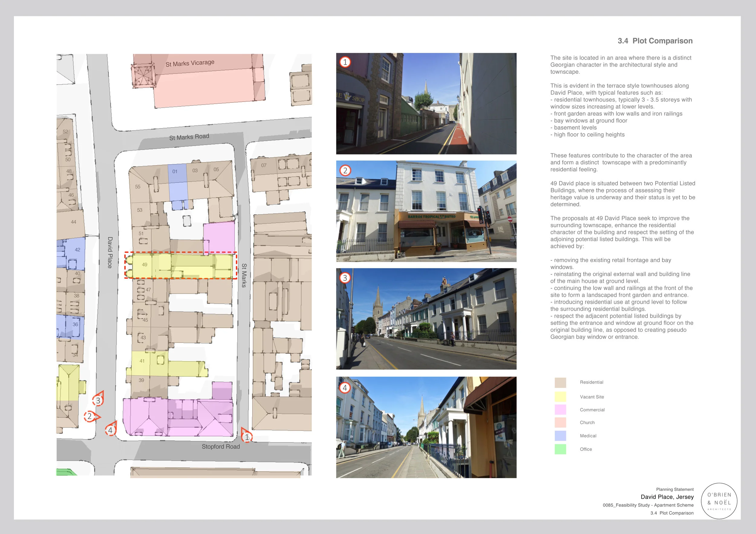The width and height of the screenshot is (756, 534).
Task: Select the Residential legend color swatch
Action: [560, 383]
